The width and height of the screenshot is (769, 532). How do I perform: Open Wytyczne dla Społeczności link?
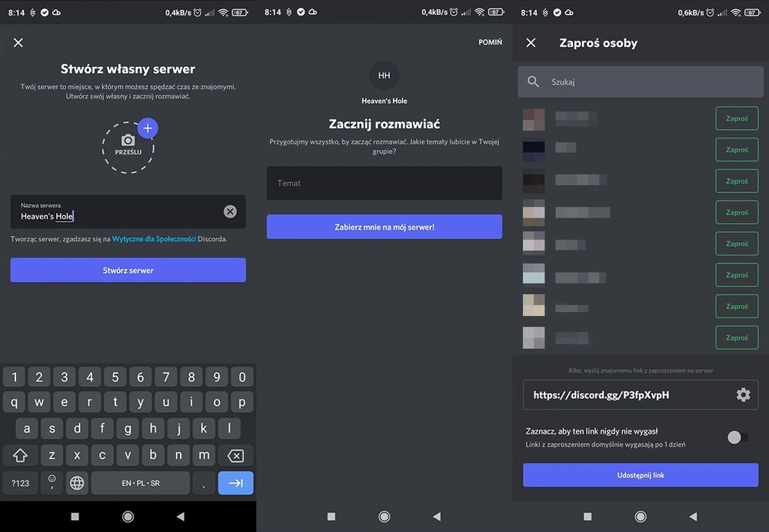(154, 239)
